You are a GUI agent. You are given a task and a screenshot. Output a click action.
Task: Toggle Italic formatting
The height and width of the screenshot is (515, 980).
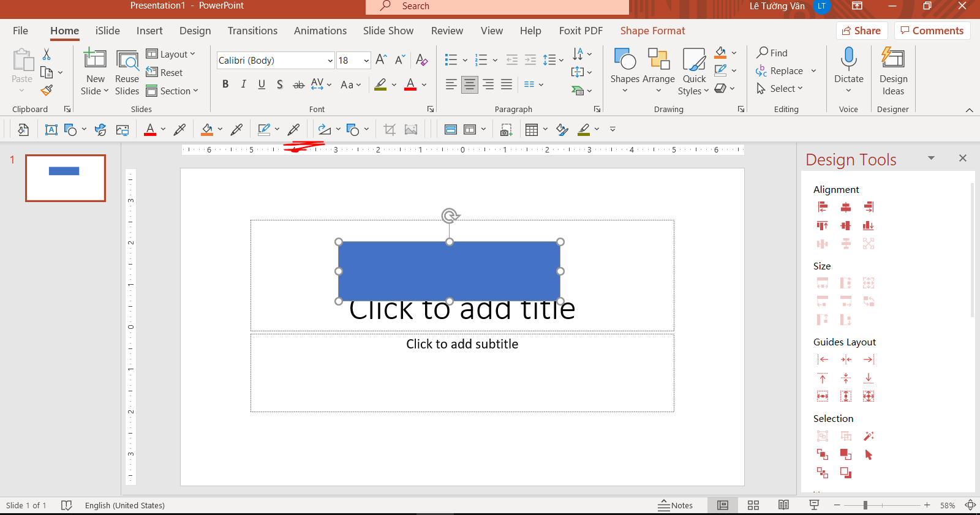coord(243,85)
